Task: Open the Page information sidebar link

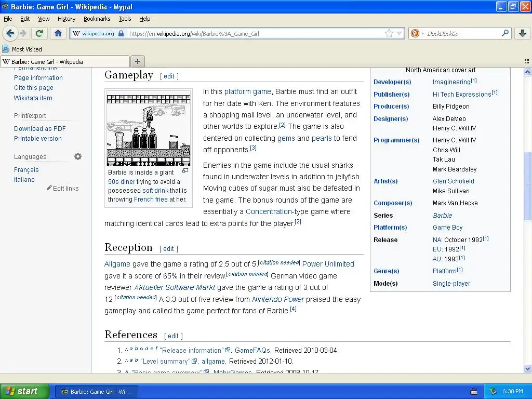Action: (38, 78)
